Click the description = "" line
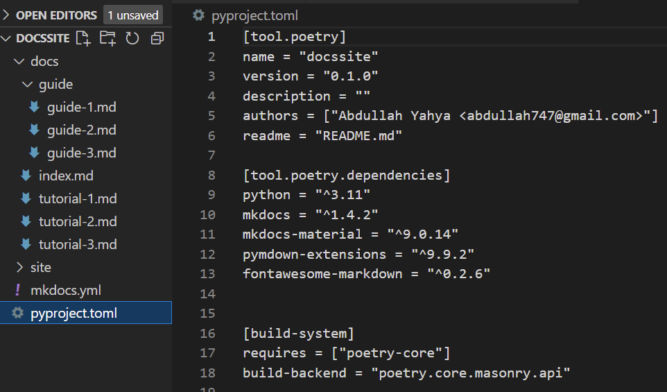 coord(306,96)
